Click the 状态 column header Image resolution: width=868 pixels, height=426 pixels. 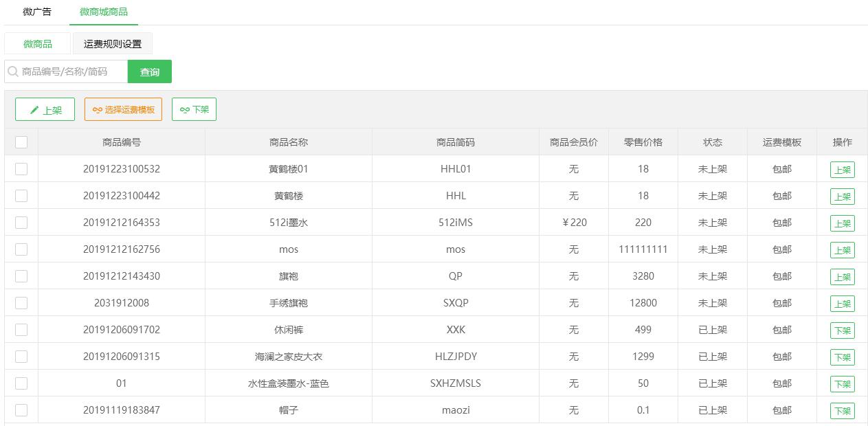pyautogui.click(x=712, y=142)
